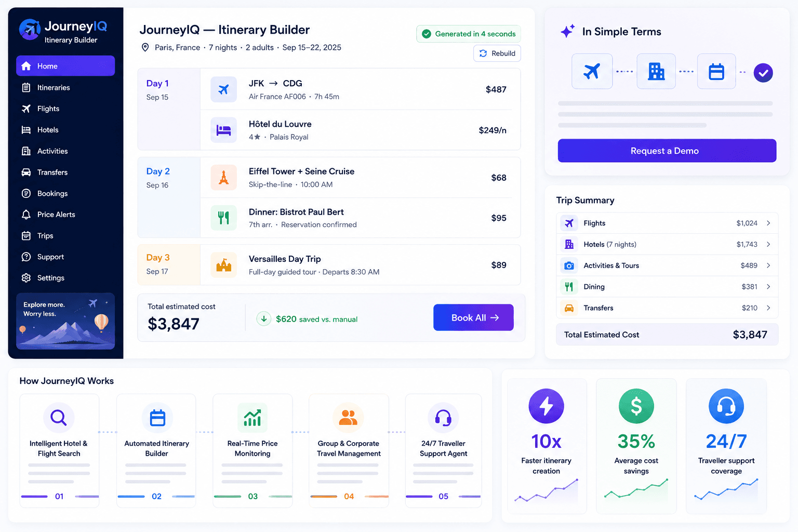Click the $249/n hotel rate
Viewport: 798px width, 532px height.
[x=493, y=130]
